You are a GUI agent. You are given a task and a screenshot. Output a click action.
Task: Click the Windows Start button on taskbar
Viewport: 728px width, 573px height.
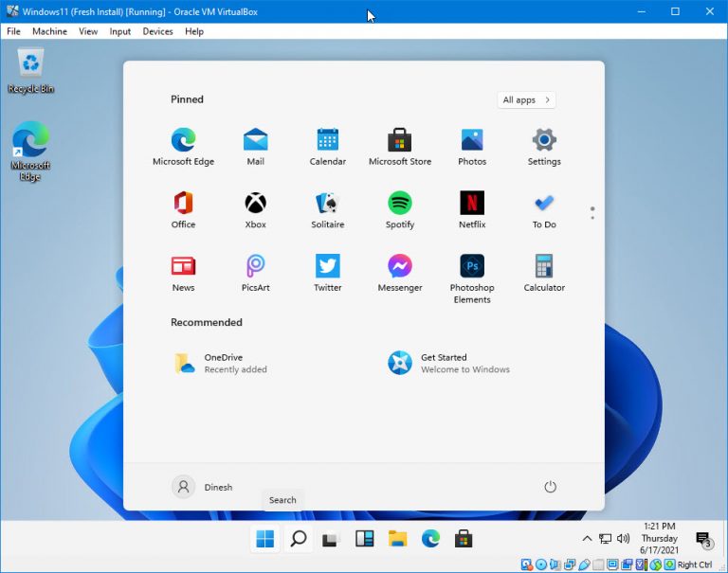[x=265, y=539]
